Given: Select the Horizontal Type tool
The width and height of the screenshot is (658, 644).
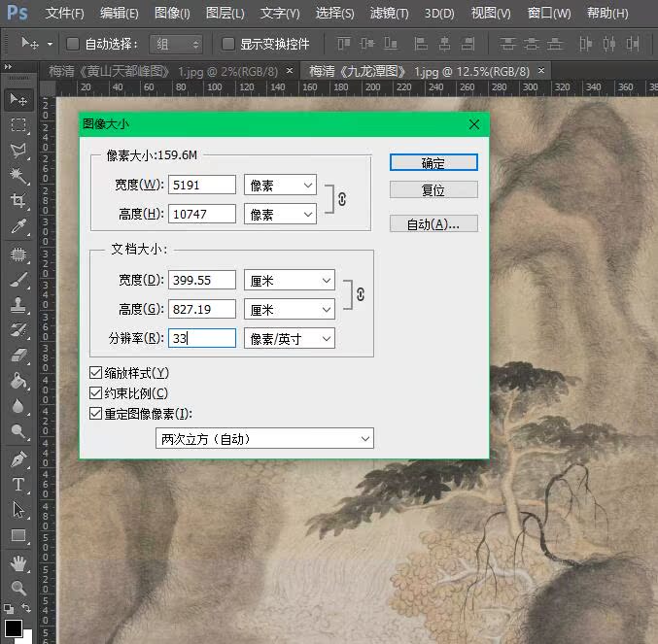Looking at the screenshot, I should 18,485.
